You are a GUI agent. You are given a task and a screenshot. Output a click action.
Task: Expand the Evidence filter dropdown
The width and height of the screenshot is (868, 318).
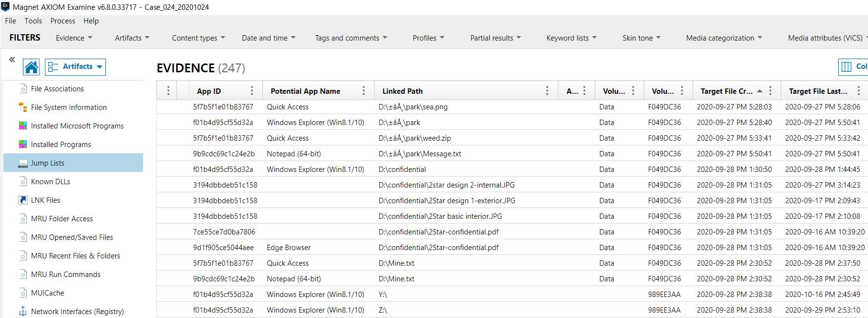(74, 38)
